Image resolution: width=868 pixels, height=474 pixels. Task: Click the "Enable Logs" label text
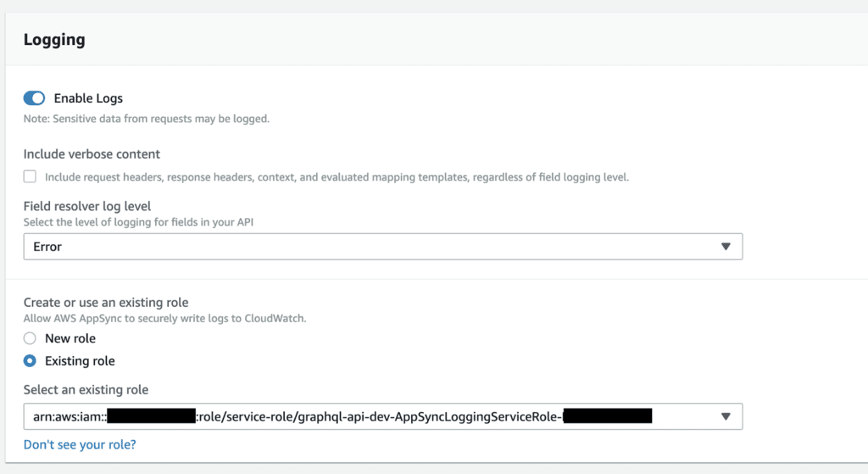click(88, 98)
